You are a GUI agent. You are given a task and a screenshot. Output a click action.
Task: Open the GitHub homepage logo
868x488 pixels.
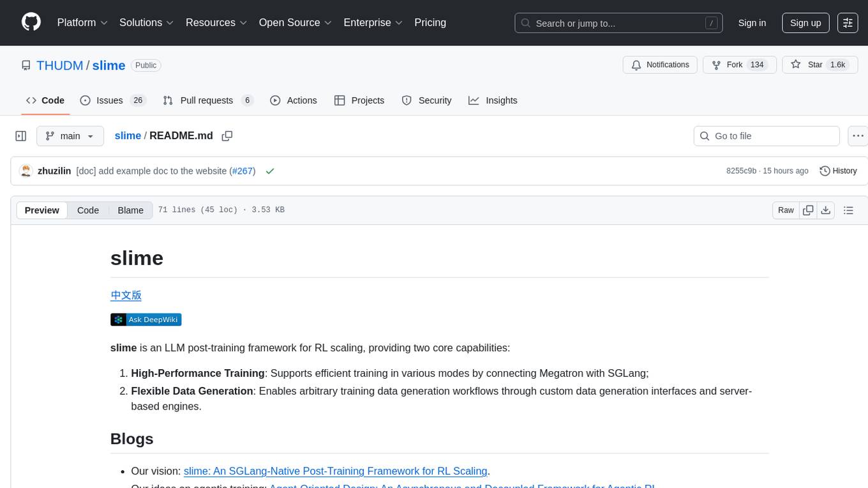tap(31, 22)
